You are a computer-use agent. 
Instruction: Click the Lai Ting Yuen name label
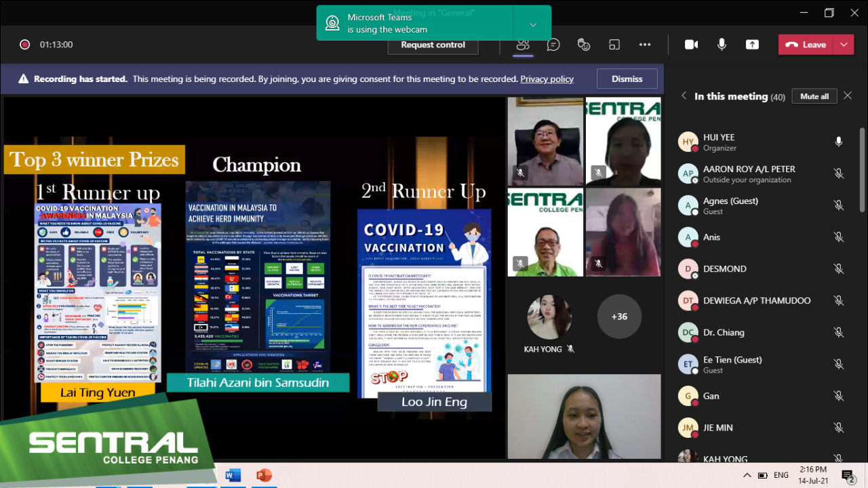tap(98, 392)
